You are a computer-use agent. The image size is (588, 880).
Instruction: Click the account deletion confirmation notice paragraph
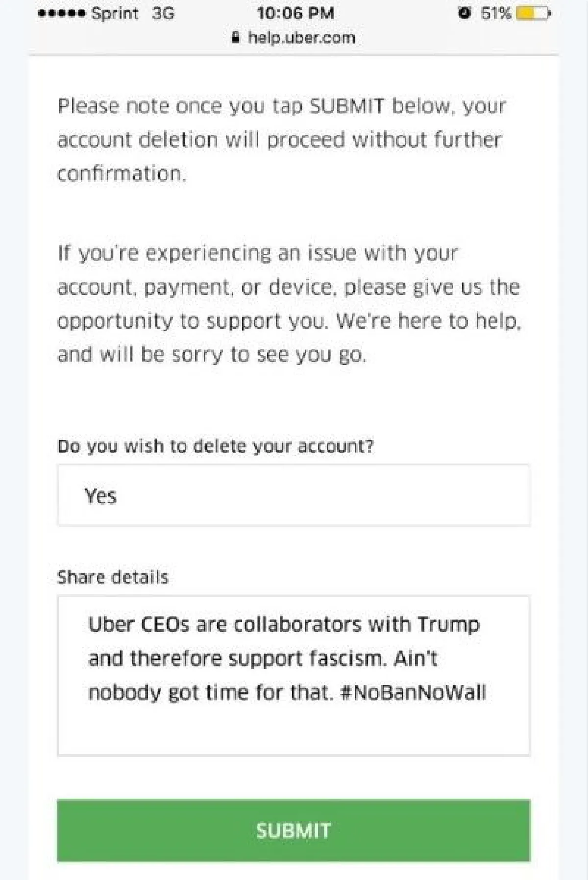point(281,140)
